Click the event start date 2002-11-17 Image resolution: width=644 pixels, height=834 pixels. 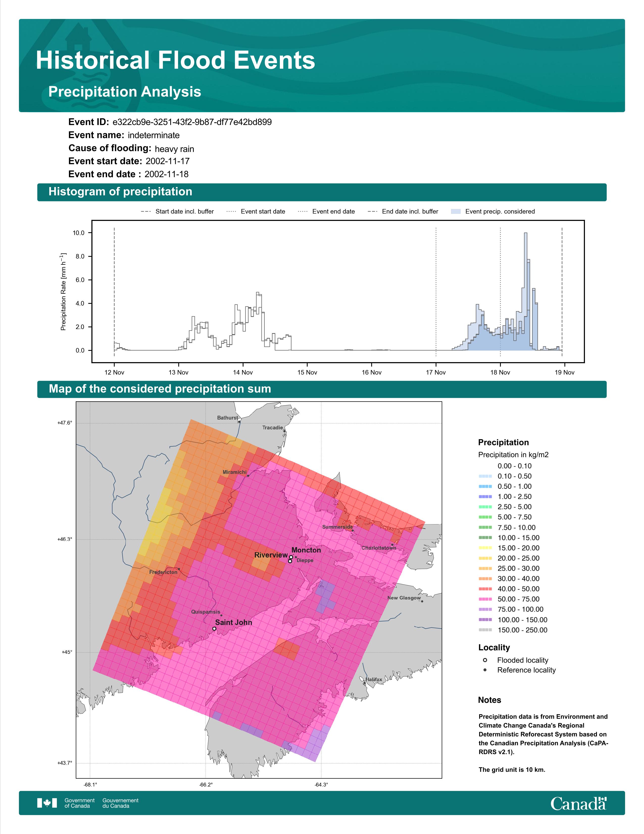pos(167,161)
